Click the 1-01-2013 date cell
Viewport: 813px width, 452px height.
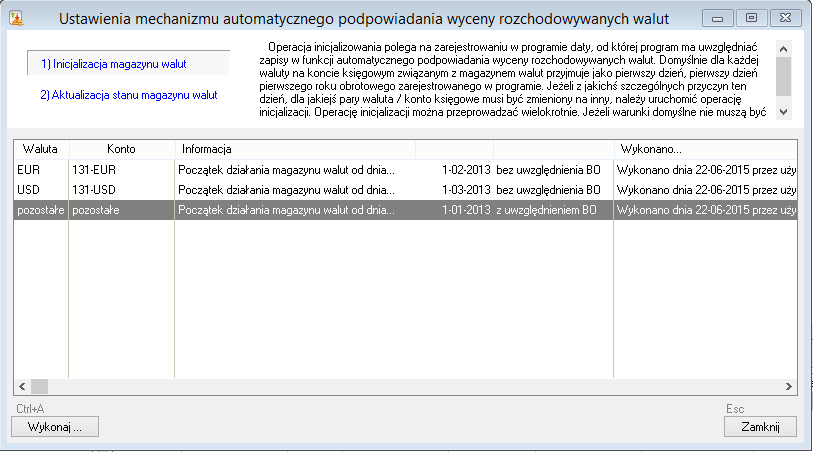(x=466, y=210)
